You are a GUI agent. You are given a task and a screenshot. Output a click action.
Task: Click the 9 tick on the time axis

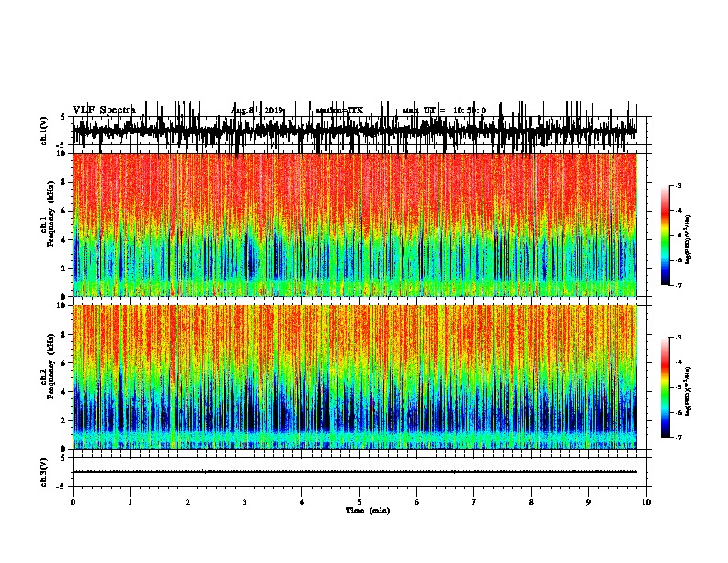(x=588, y=501)
